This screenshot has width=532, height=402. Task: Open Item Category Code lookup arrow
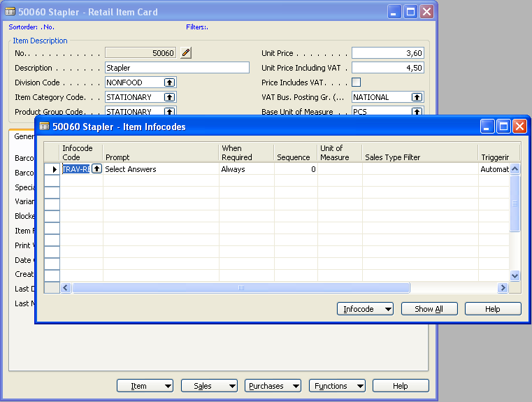click(x=169, y=97)
